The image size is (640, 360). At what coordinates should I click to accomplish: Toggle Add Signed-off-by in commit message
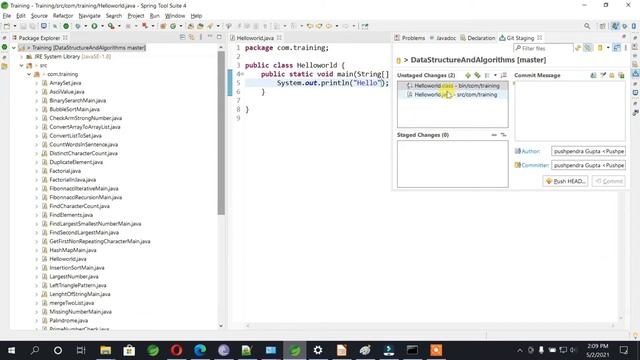pos(603,76)
